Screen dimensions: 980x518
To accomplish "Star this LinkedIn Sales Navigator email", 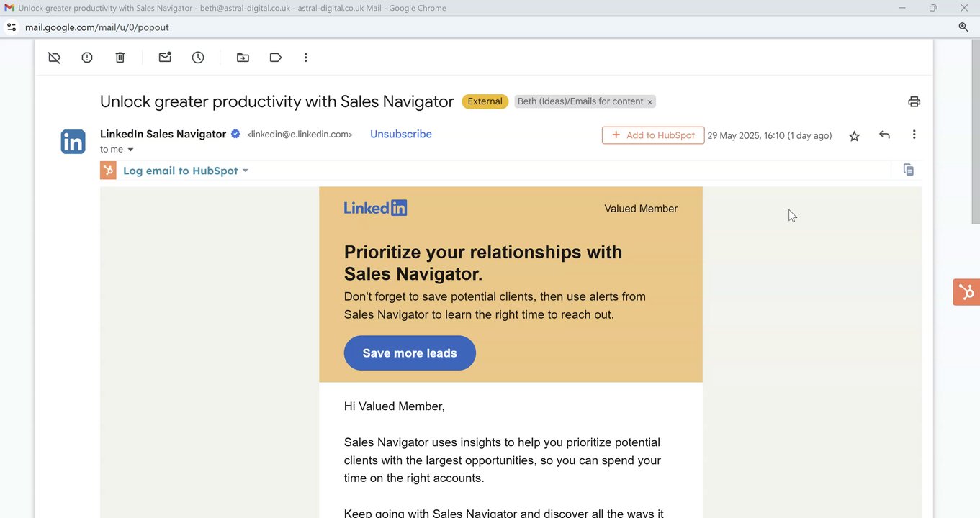I will coord(854,136).
